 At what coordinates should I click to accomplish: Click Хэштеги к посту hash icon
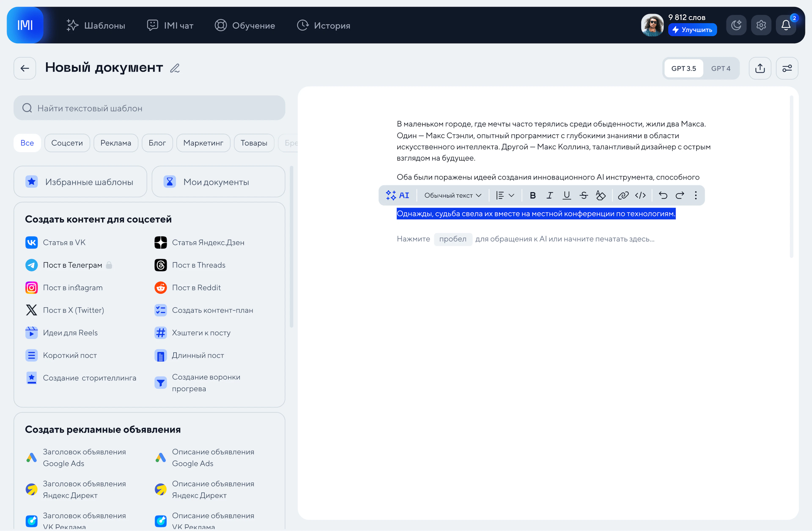pyautogui.click(x=161, y=332)
